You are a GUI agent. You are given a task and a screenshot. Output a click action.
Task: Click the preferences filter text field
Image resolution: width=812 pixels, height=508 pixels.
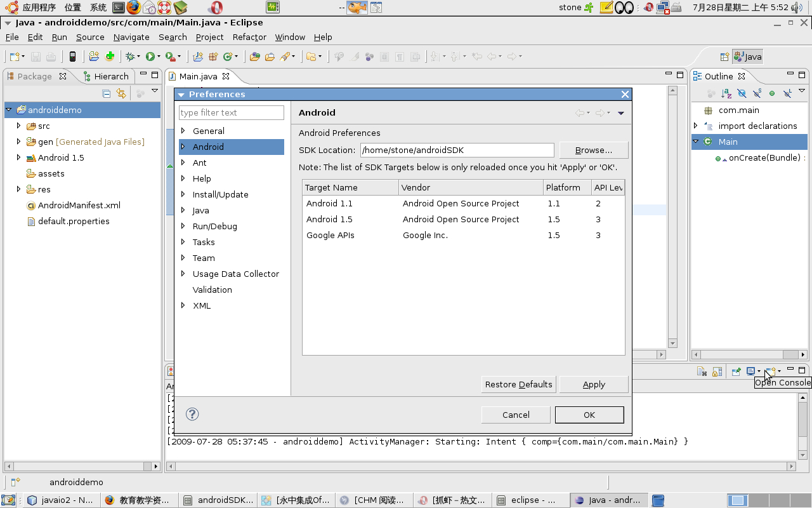(x=232, y=112)
